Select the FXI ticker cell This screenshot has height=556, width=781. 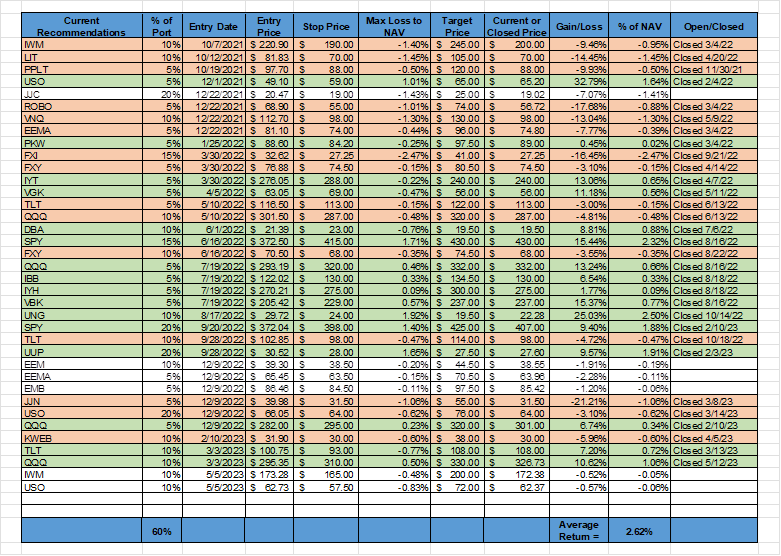(82, 155)
